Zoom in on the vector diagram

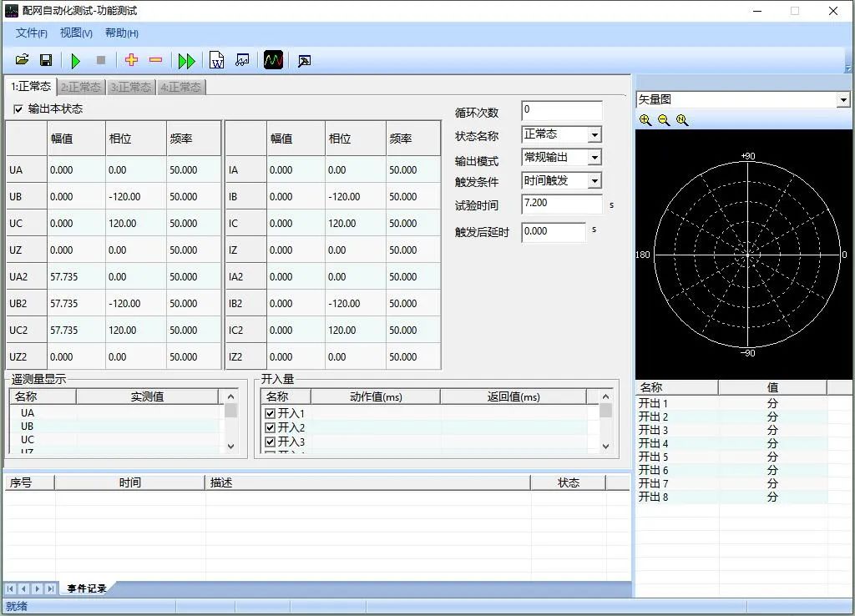click(x=645, y=120)
